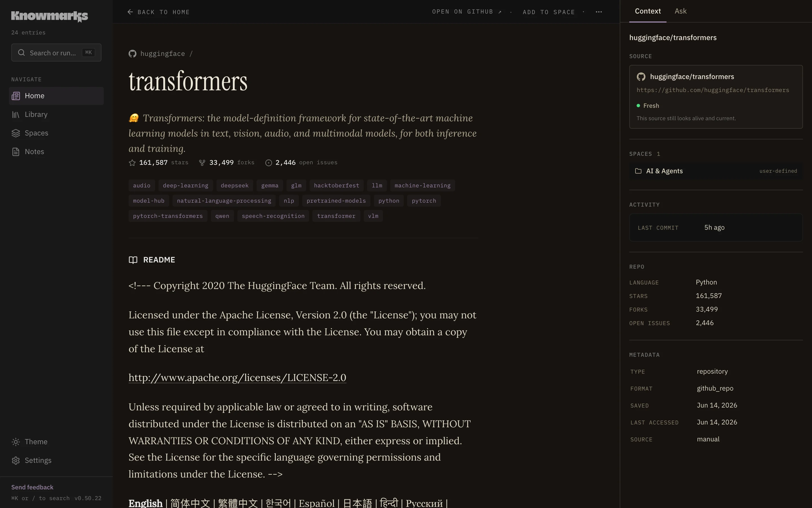The image size is (812, 508).
Task: Click the glm tag
Action: (x=296, y=185)
